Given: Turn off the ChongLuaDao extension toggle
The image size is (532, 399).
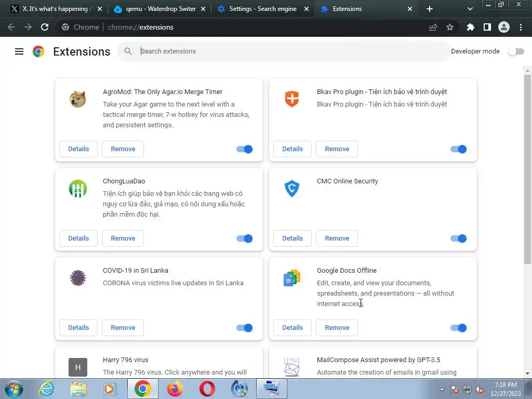Looking at the screenshot, I should tap(244, 238).
